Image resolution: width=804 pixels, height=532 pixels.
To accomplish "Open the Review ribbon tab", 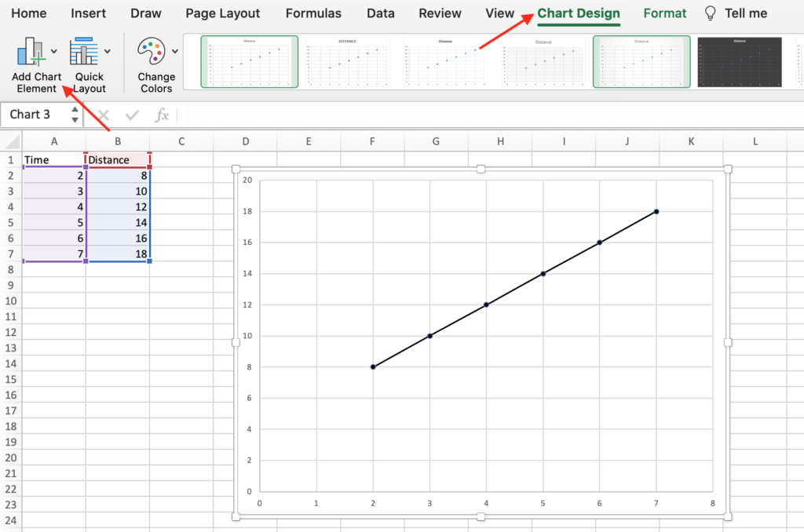I will 439,13.
